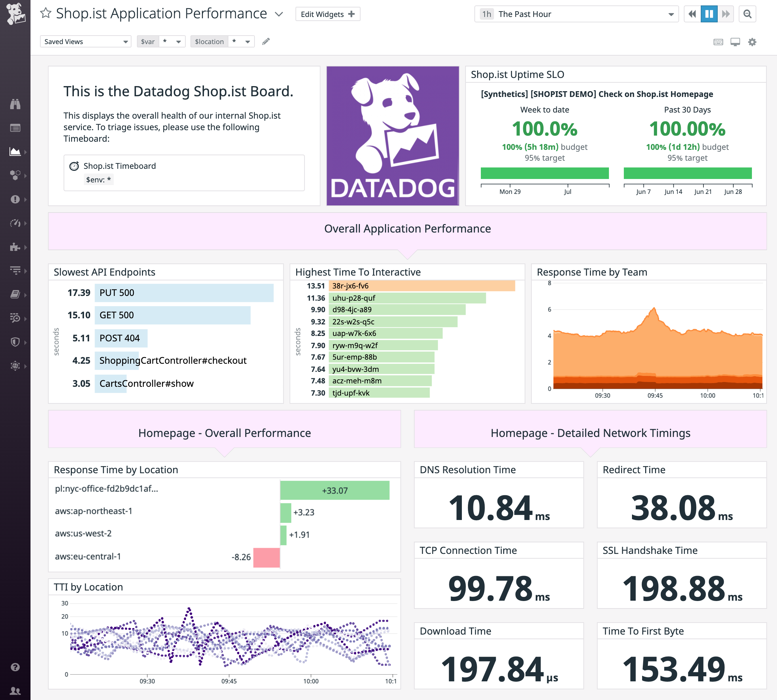This screenshot has height=700, width=777.
Task: Open the Events icon in the left sidebar
Action: 15,128
